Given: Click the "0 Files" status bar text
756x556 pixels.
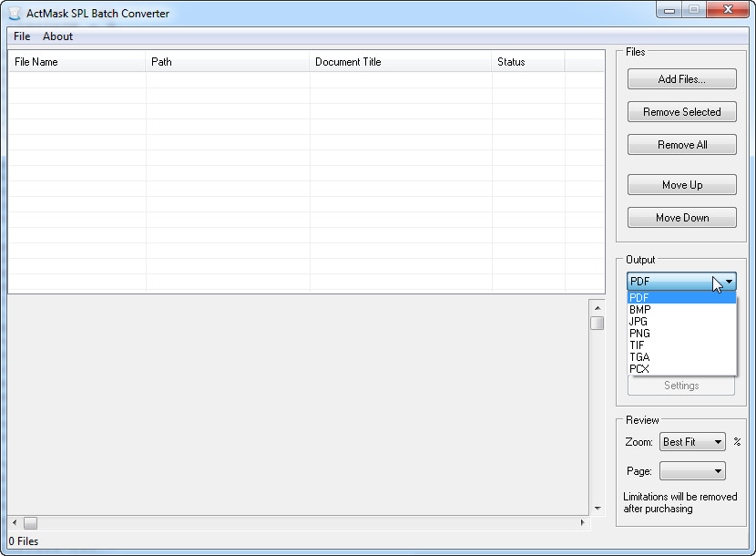Looking at the screenshot, I should (23, 541).
